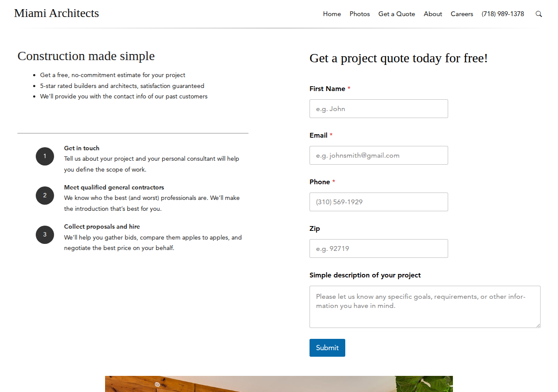This screenshot has height=392, width=558.
Task: Click 'We know who the best' paragraph
Action: (x=152, y=203)
